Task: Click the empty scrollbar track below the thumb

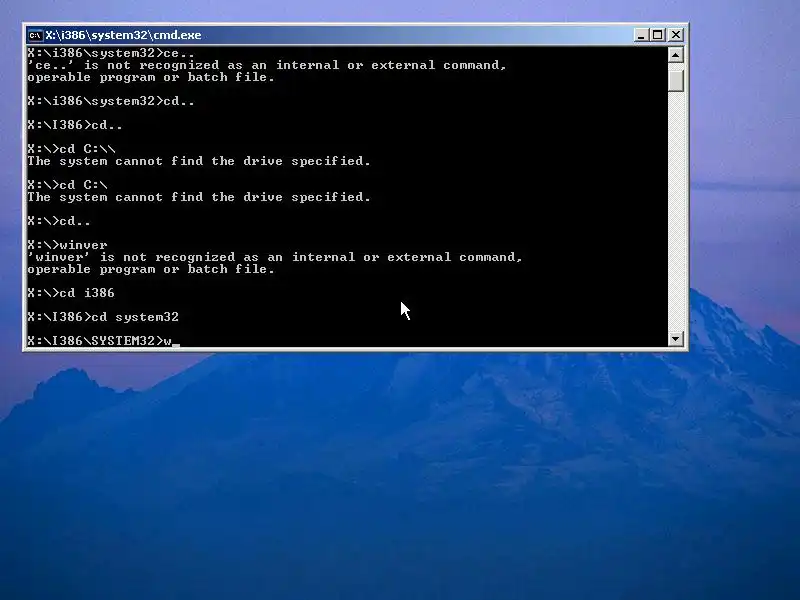Action: coord(676,212)
